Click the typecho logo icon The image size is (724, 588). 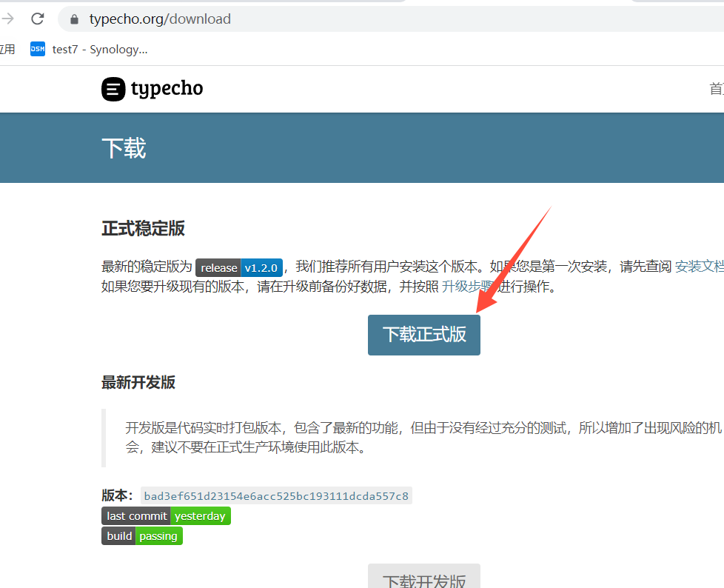(x=113, y=89)
